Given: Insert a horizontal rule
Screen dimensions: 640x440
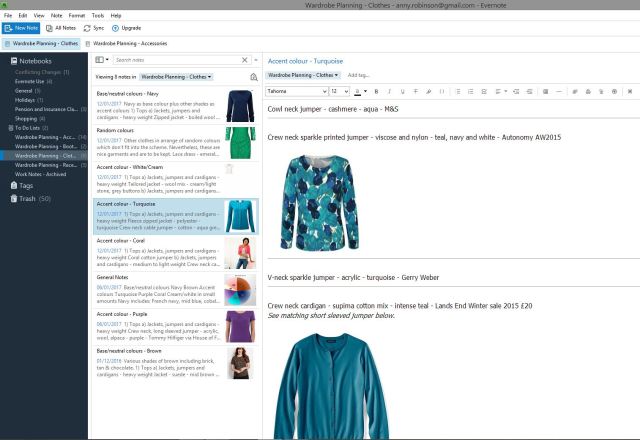Looking at the screenshot, I should pos(559,91).
